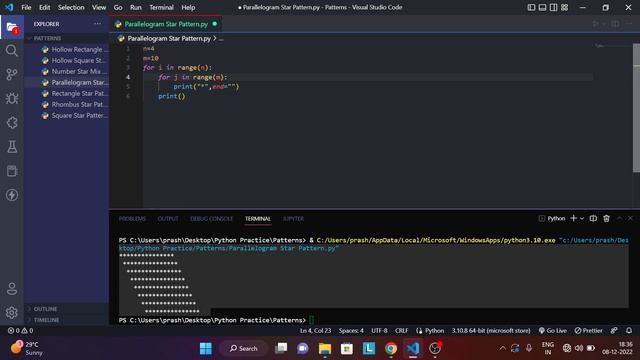Open the Explorer view in activity bar
The image size is (640, 360).
click(12, 27)
